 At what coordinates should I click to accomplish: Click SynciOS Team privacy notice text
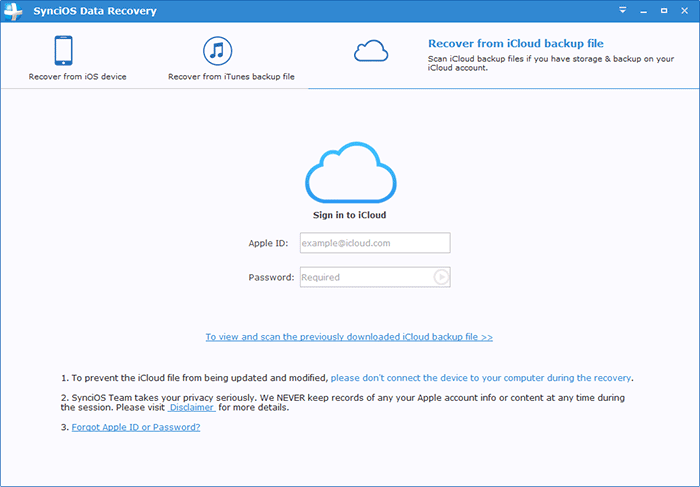point(342,403)
